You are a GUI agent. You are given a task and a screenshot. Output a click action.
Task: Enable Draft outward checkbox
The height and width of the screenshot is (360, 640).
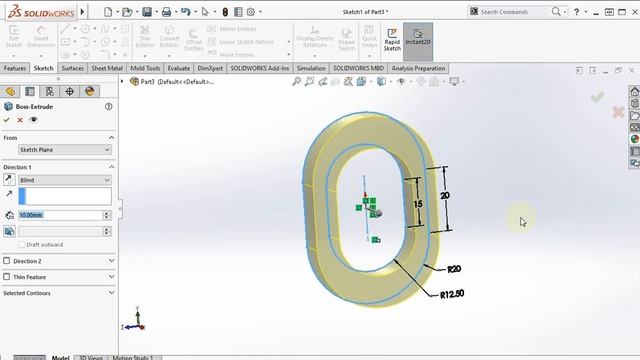pos(22,244)
